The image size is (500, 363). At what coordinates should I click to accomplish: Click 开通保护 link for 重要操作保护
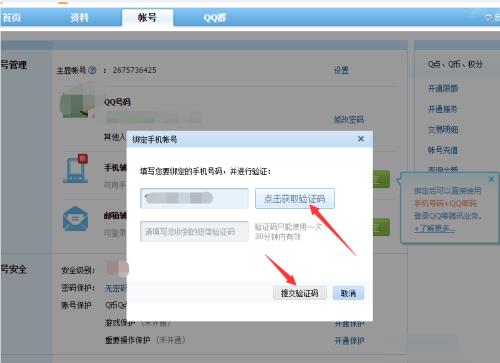(349, 340)
